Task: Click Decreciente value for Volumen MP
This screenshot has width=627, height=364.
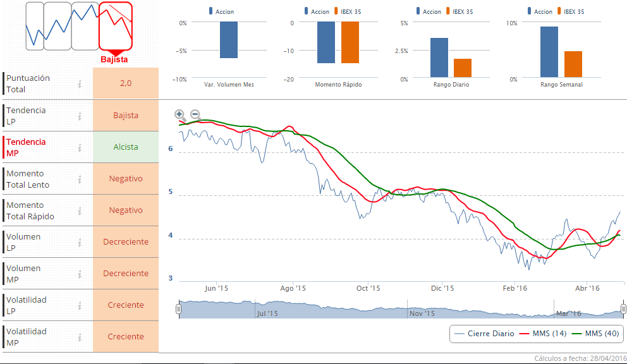Action: (126, 274)
